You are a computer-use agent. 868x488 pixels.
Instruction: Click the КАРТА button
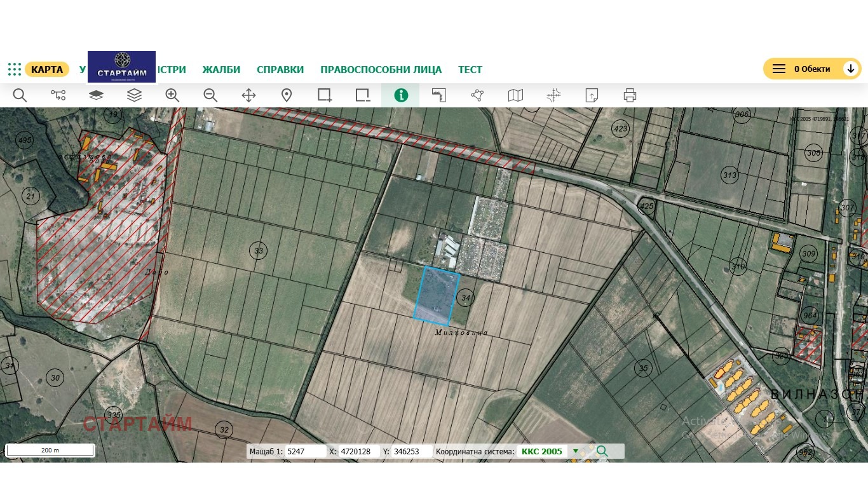(x=47, y=69)
